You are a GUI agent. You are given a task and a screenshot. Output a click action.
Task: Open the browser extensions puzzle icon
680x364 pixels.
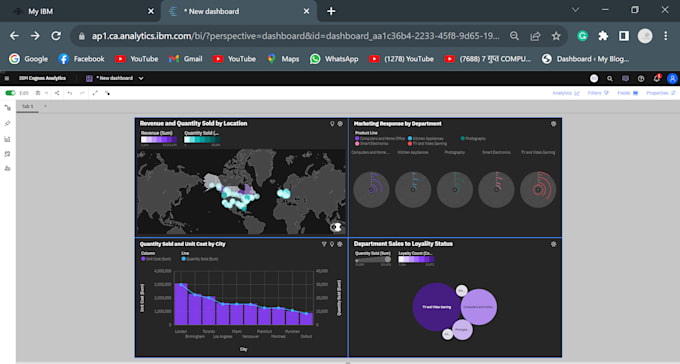point(603,36)
